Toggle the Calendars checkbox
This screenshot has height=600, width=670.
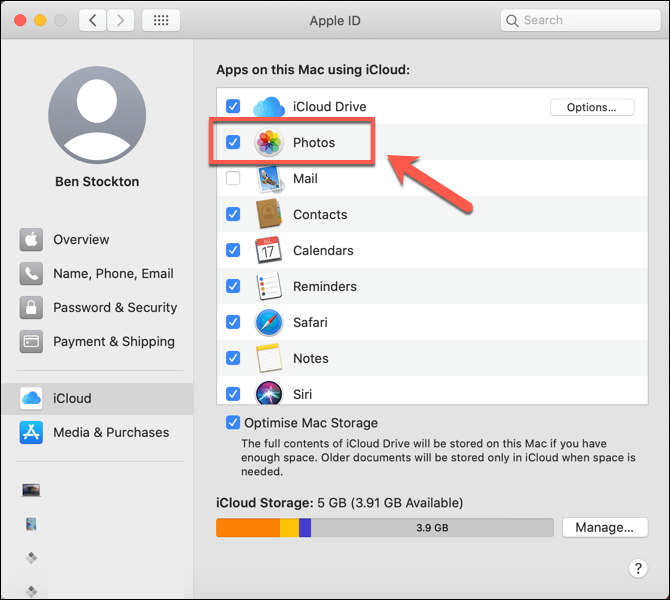tap(233, 250)
